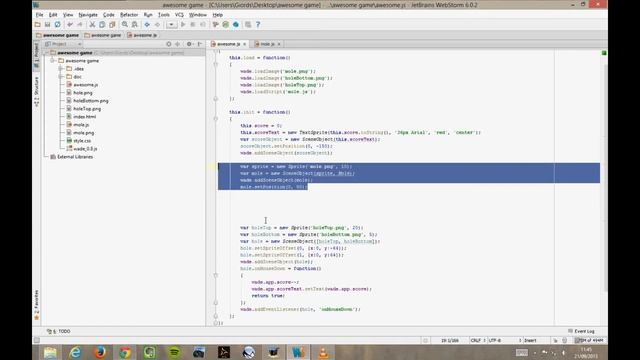Image resolution: width=640 pixels, height=360 pixels.
Task: Select index.html in project tree
Action: tap(84, 117)
